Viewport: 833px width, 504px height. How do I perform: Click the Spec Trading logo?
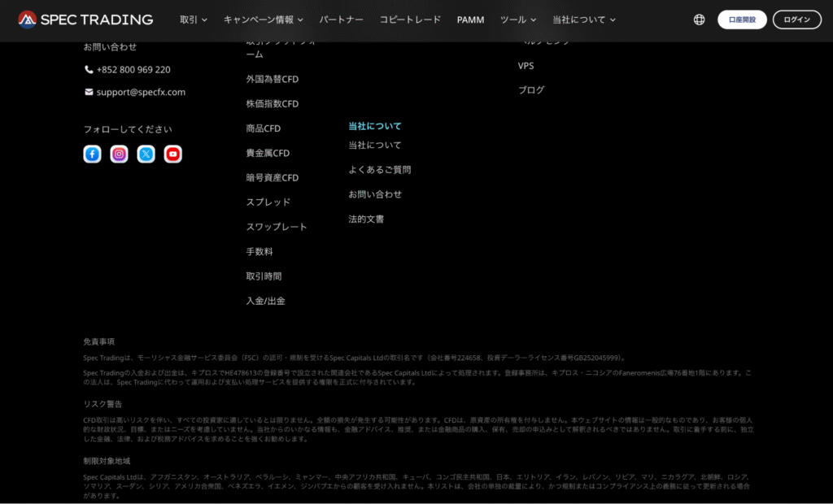click(85, 20)
